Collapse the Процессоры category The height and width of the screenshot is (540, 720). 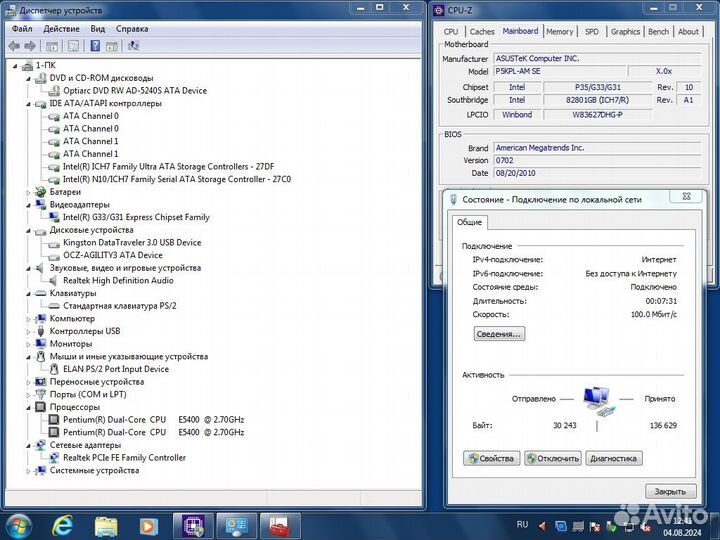[28, 408]
